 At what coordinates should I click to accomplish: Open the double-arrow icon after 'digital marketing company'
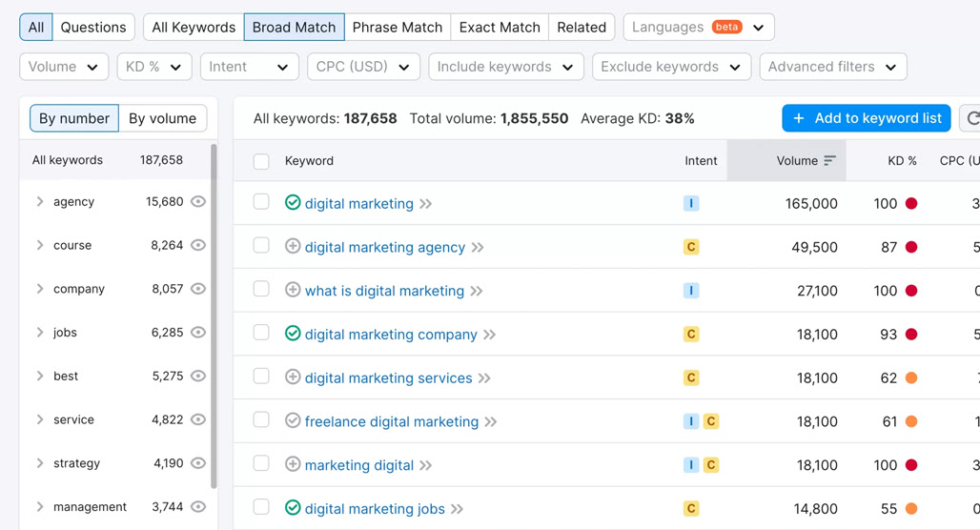[489, 335]
